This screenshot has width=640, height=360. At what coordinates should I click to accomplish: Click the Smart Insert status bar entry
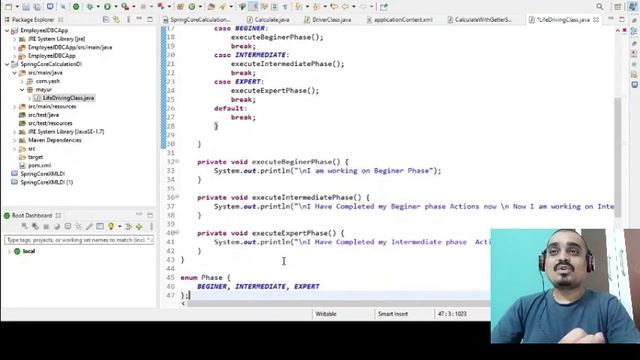coord(393,314)
